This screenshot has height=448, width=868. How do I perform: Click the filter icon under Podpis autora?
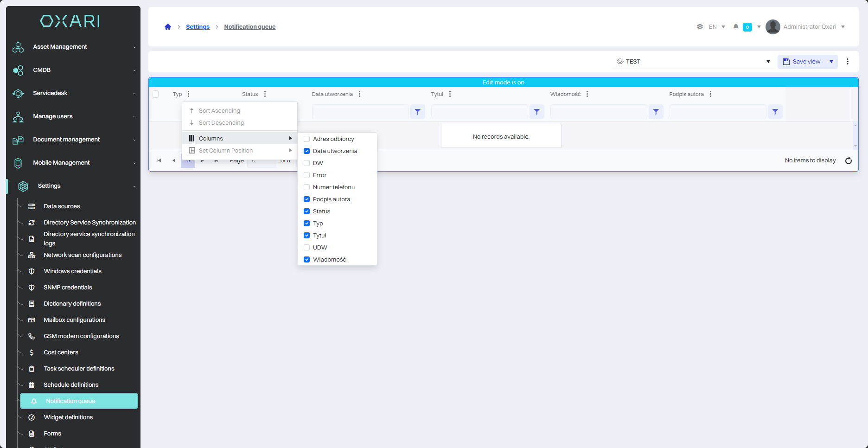(775, 112)
